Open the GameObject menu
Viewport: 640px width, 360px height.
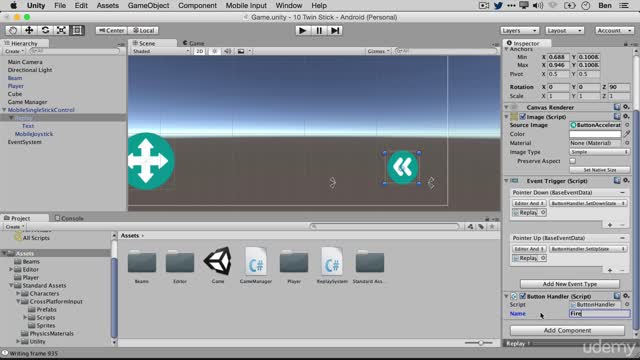click(148, 6)
